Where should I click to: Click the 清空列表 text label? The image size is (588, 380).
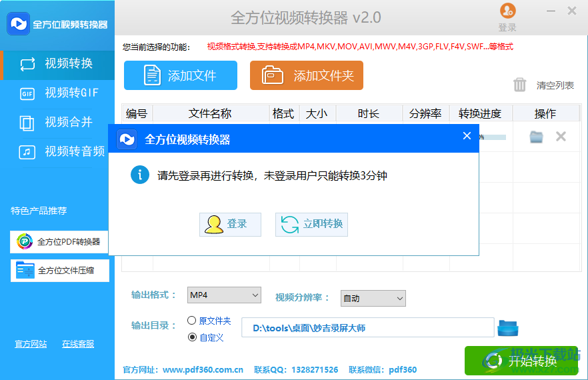[x=555, y=85]
